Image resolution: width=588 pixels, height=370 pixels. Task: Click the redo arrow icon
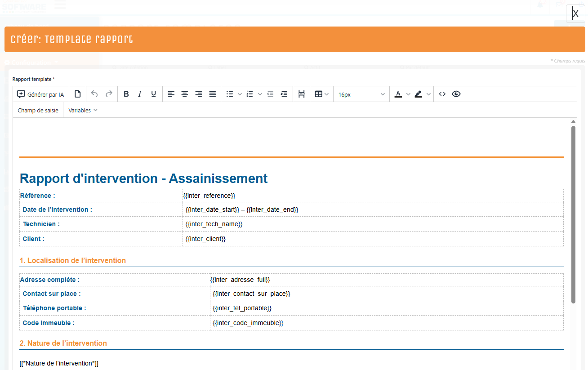[109, 94]
